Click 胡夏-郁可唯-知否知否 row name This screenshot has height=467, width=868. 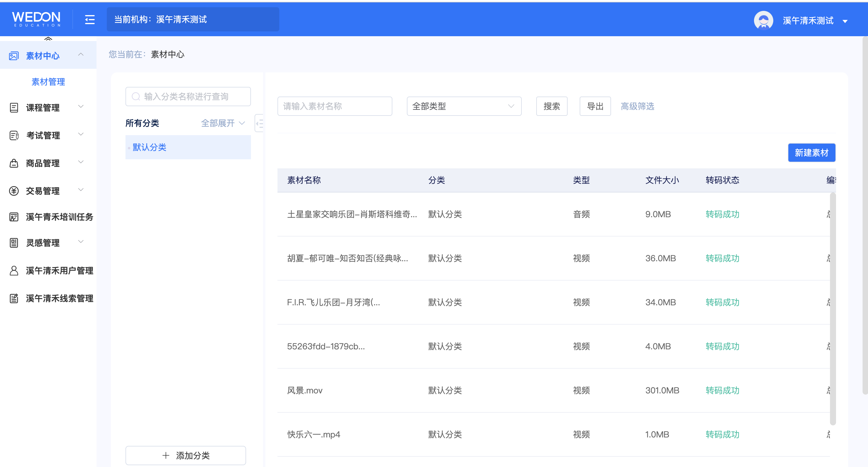click(x=347, y=258)
